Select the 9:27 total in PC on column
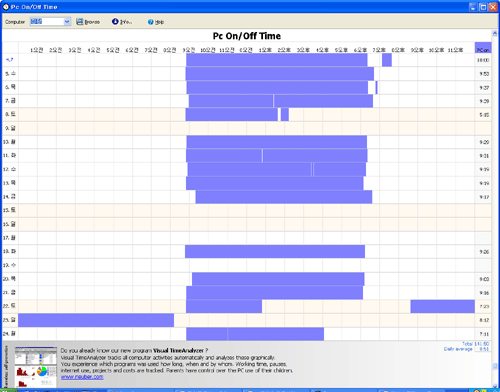 click(x=484, y=88)
